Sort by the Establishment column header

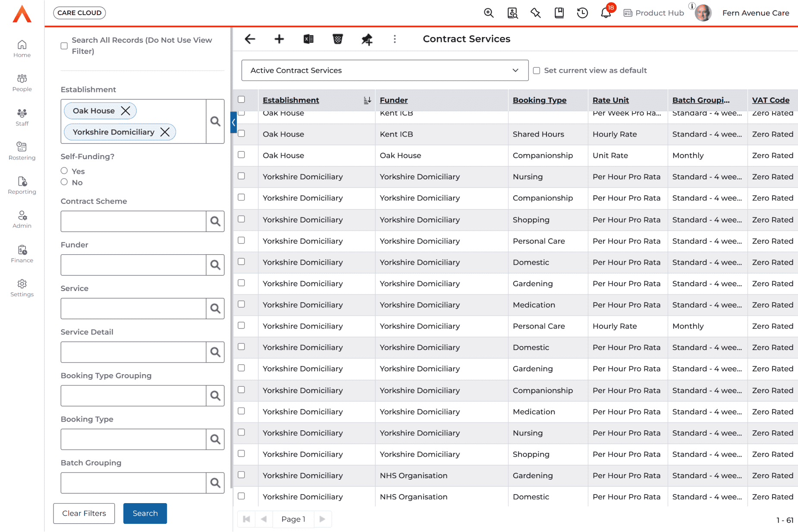(291, 100)
